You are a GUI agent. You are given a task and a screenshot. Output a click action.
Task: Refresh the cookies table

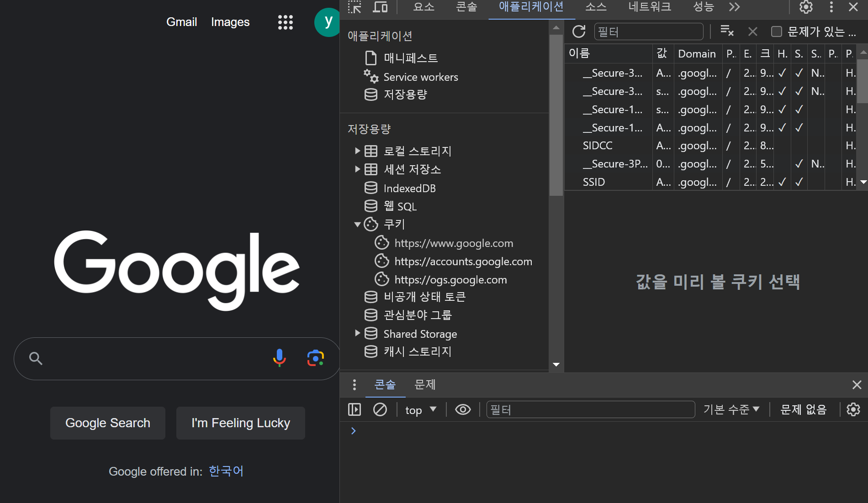(579, 31)
